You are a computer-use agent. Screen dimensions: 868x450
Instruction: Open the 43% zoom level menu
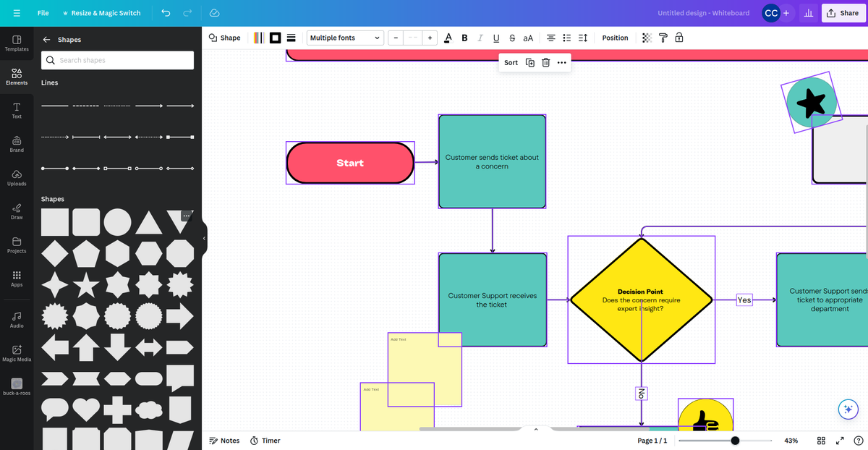[791, 441]
